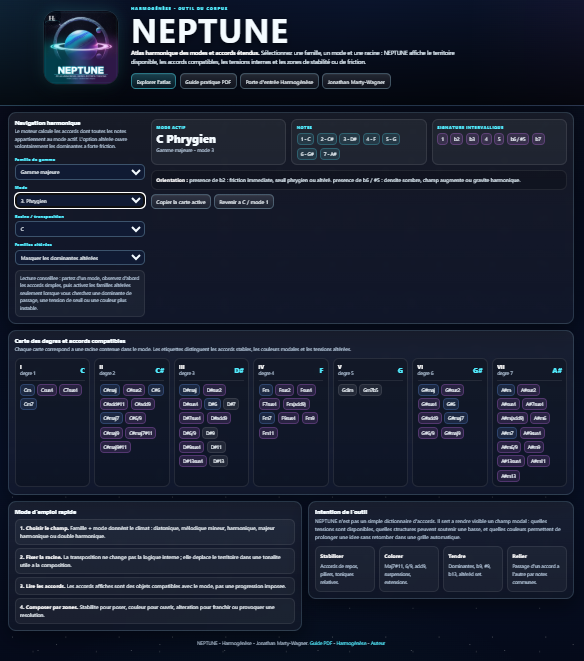
Task: Select the Gdim chord chip
Action: 347,390
